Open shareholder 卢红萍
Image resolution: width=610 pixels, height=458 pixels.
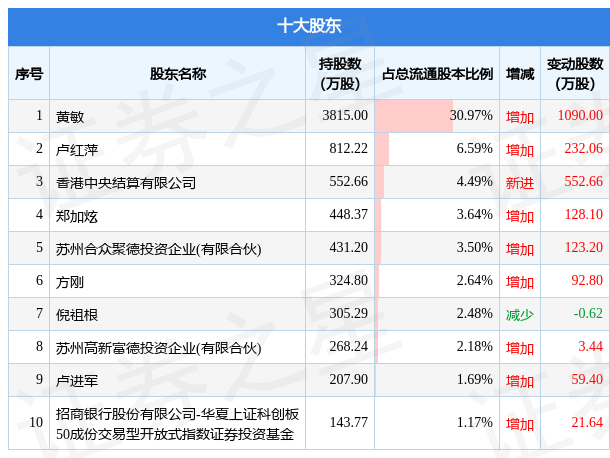pyautogui.click(x=77, y=149)
